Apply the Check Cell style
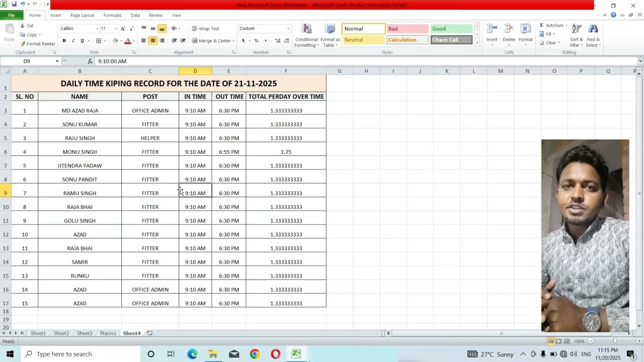The height and width of the screenshot is (362, 644). click(x=451, y=40)
